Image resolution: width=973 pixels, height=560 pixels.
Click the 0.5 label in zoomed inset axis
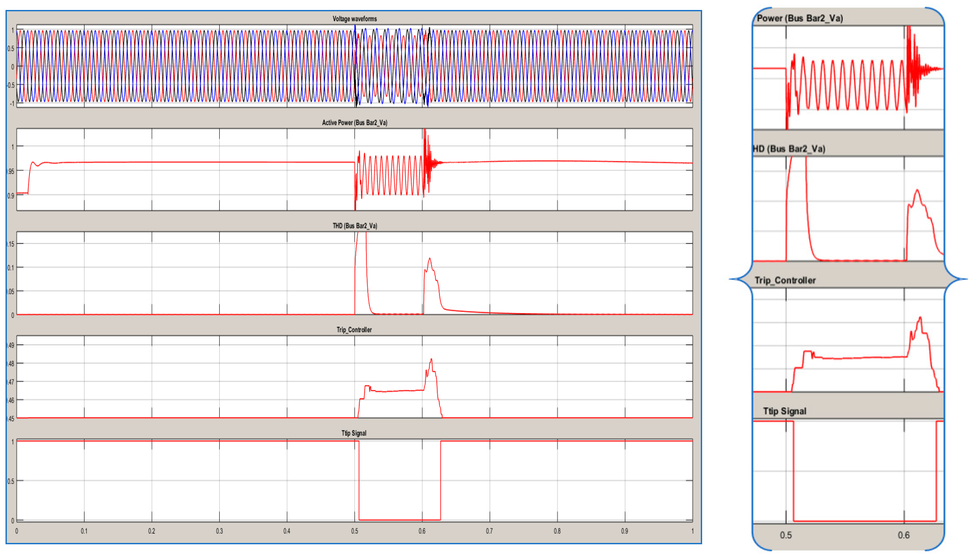(x=786, y=535)
